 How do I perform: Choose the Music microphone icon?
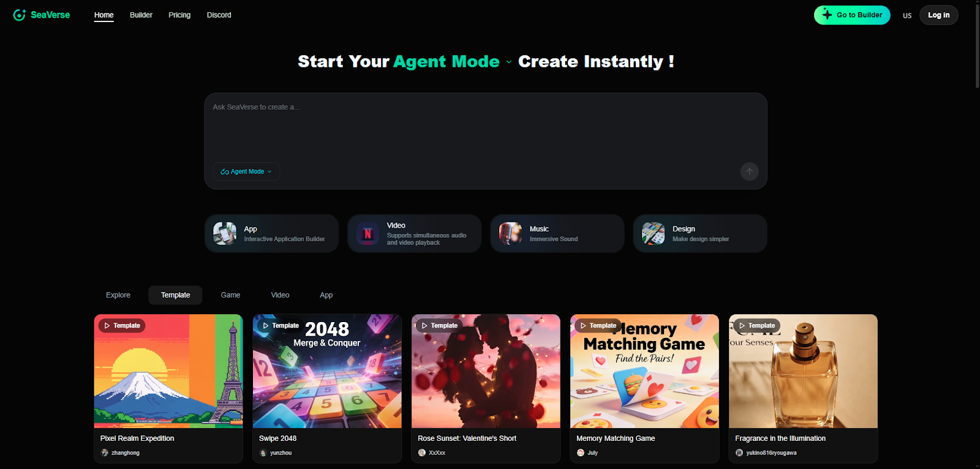pos(510,233)
